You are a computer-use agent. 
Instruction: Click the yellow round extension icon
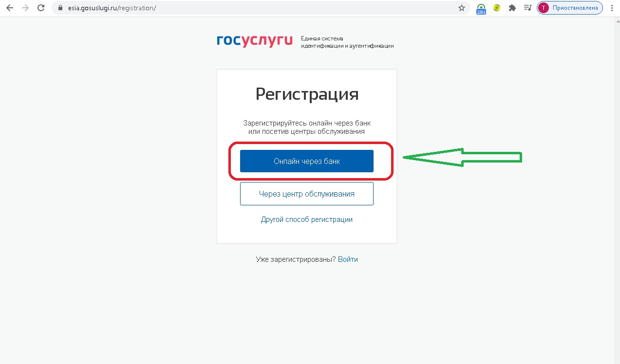[x=497, y=8]
